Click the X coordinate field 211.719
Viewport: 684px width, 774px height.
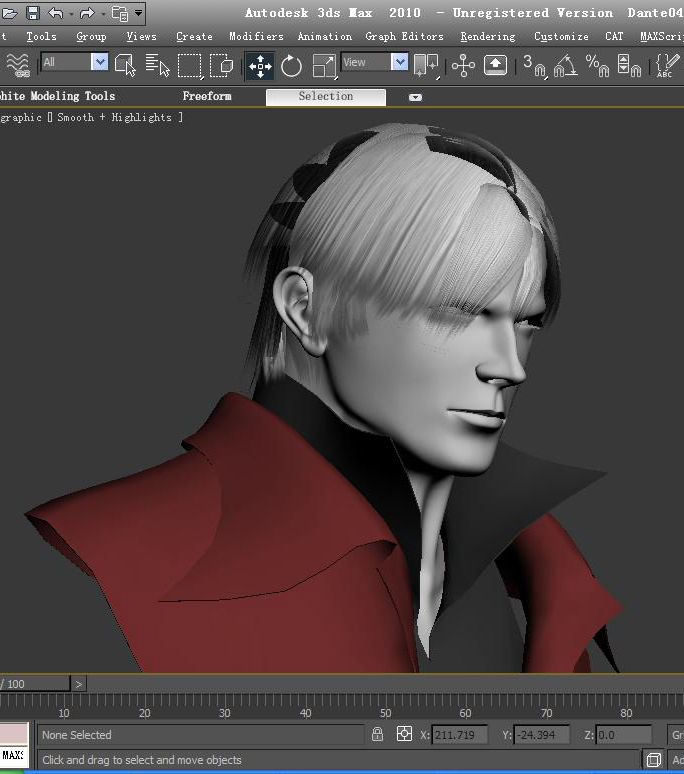tap(459, 735)
